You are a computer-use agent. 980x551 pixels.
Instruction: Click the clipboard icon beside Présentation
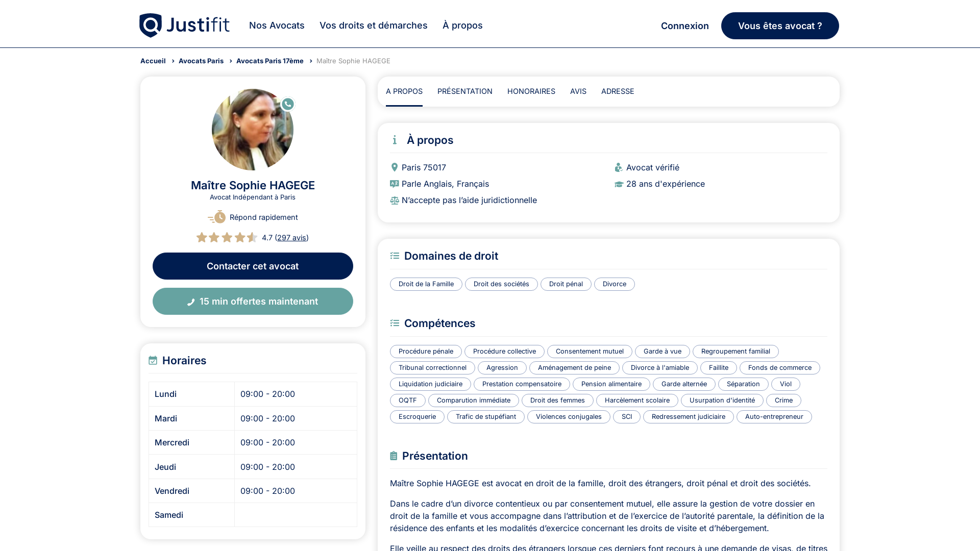tap(393, 456)
